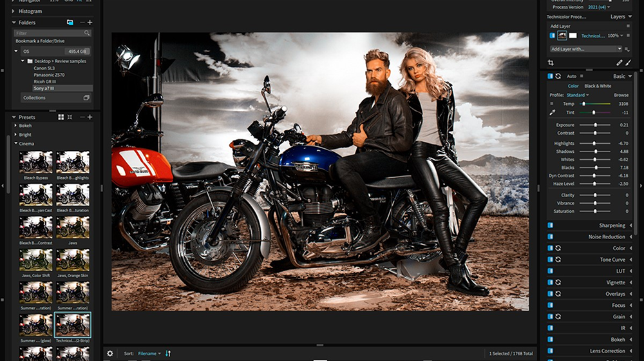Toggle the Technicolor layer visibility
644x361 pixels.
(x=552, y=35)
